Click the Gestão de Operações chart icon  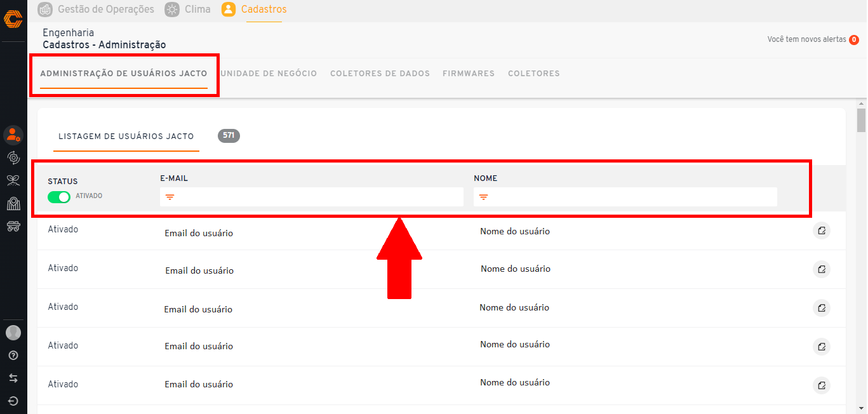45,10
